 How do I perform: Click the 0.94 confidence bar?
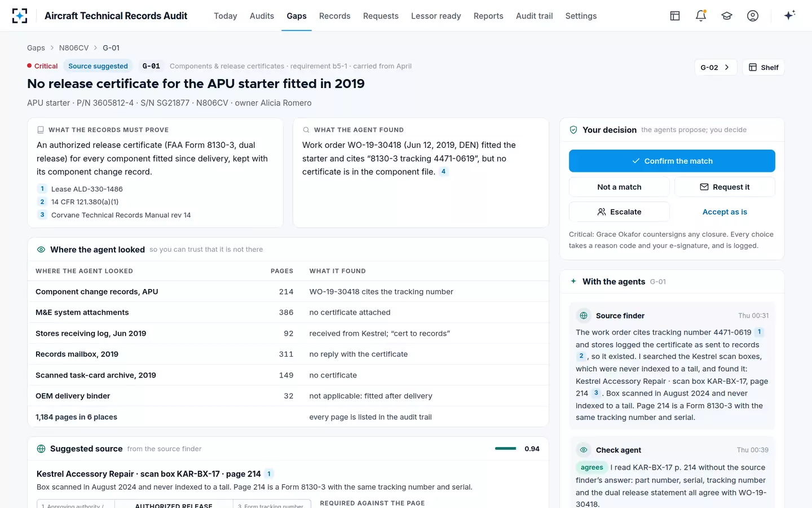point(506,449)
